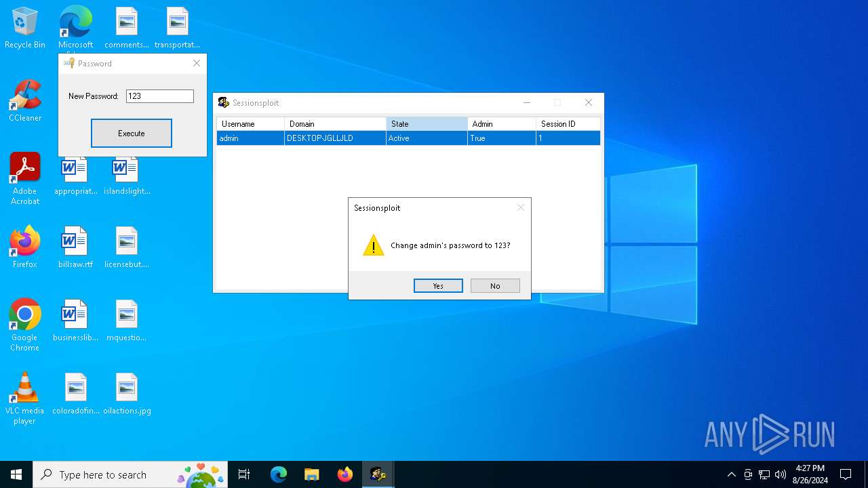Screen dimensions: 868x488
Task: Select the Active state cell
Action: [427, 138]
